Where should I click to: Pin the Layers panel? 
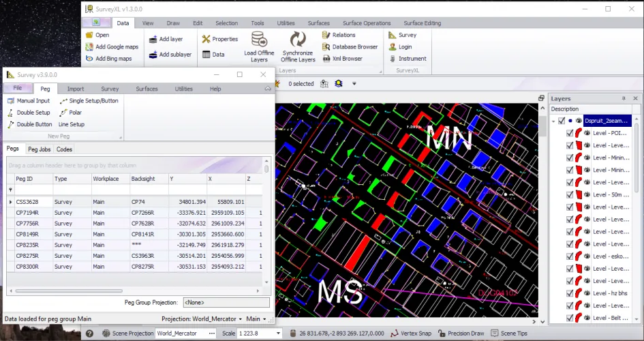click(x=624, y=99)
